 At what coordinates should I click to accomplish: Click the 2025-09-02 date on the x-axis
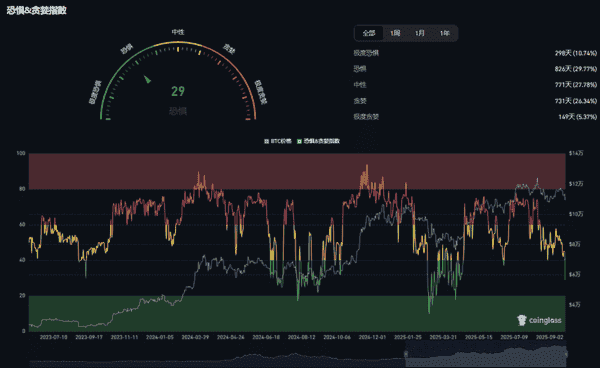tap(550, 337)
